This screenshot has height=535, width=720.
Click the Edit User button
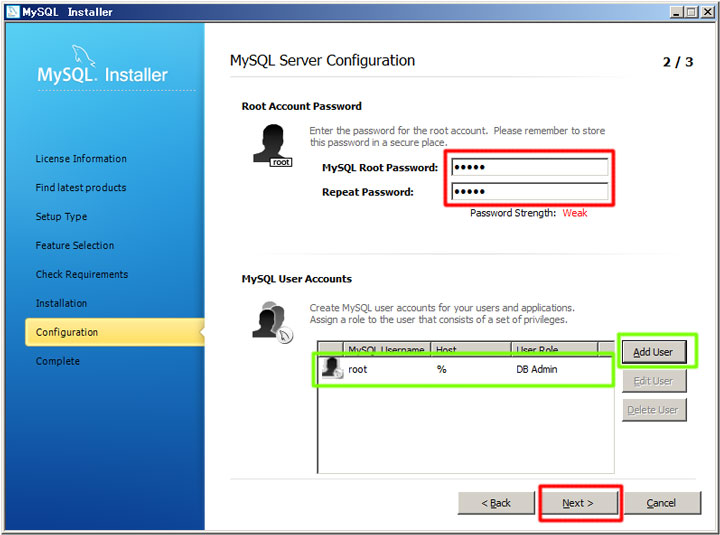[x=654, y=381]
